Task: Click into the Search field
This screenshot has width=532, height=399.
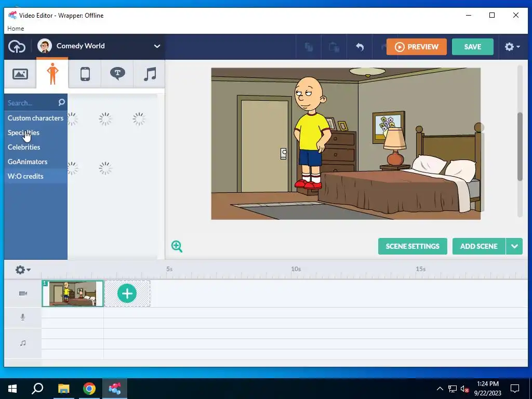Action: click(x=32, y=103)
